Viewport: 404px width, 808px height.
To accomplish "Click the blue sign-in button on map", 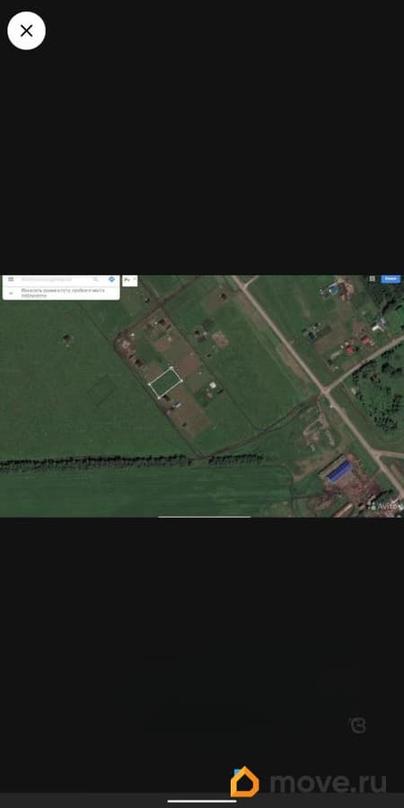I will [391, 279].
